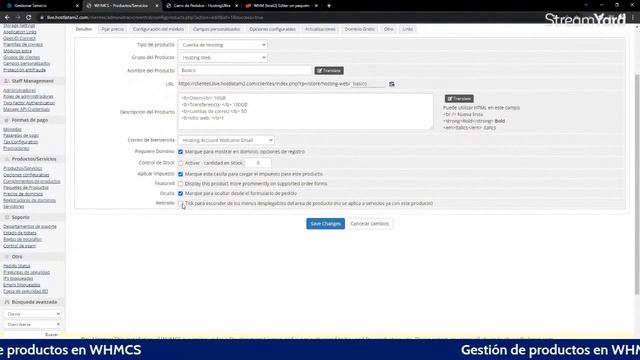Click the Save Changes button
This screenshot has width=640, height=360.
(x=325, y=224)
